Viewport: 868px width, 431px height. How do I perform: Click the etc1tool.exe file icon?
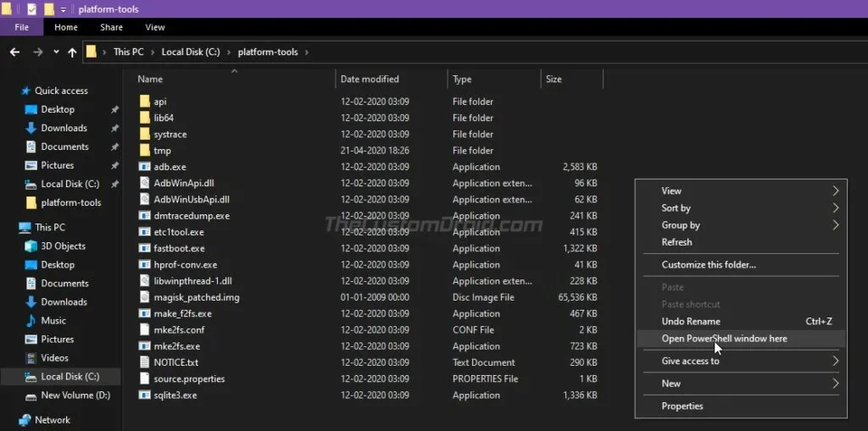click(144, 232)
